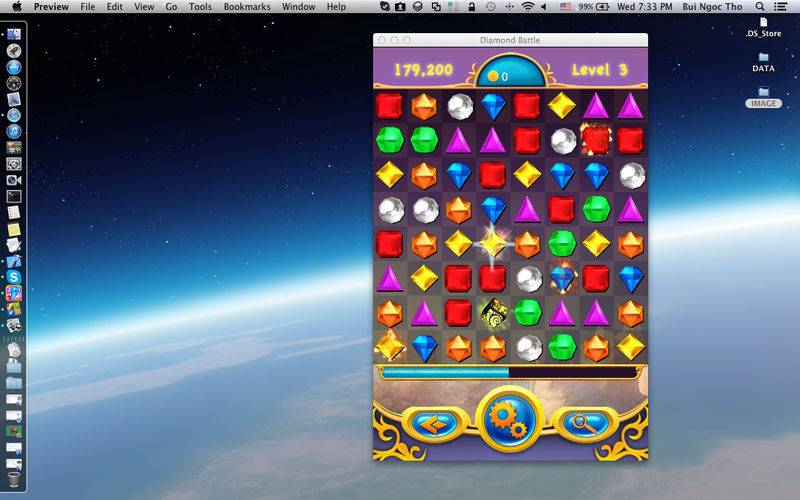Screen dimensions: 800x500
Task: Open the File menu
Action: (87, 7)
